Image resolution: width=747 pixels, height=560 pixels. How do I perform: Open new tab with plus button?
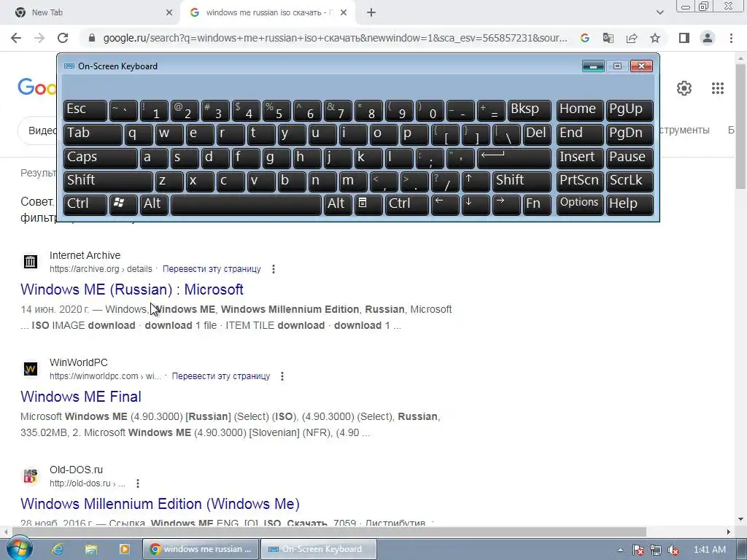coord(371,12)
